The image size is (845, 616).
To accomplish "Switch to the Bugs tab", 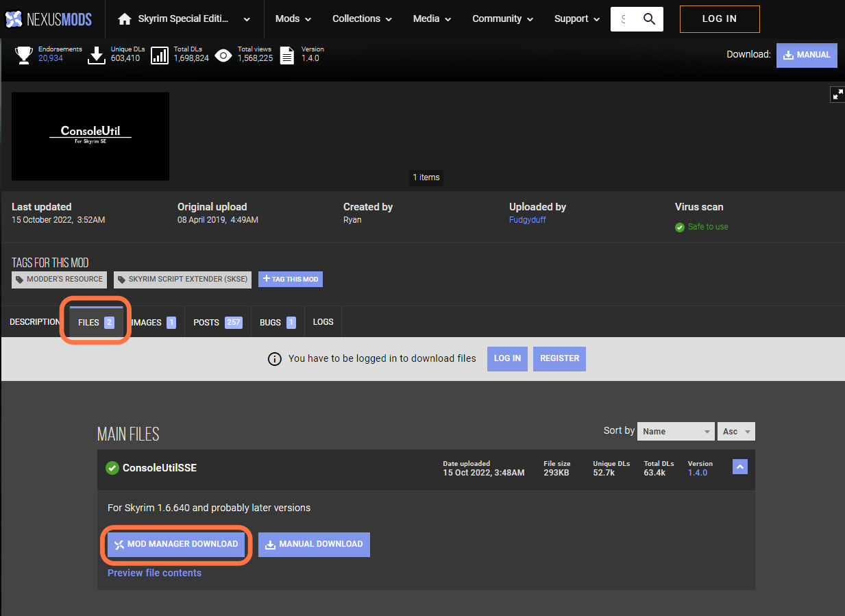I will pos(278,322).
